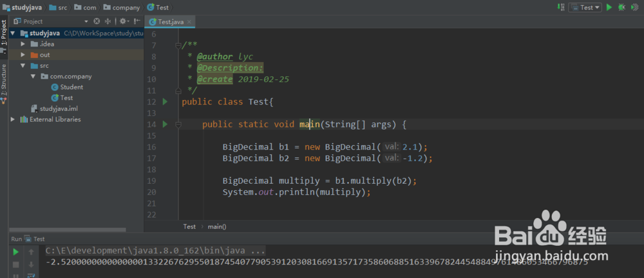Select com.company package row

coord(77,77)
